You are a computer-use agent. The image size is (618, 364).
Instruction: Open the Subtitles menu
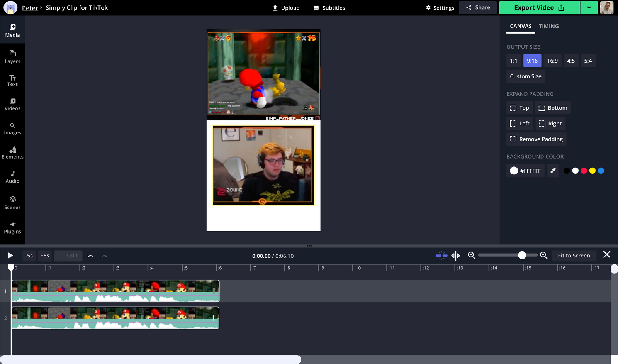[329, 7]
